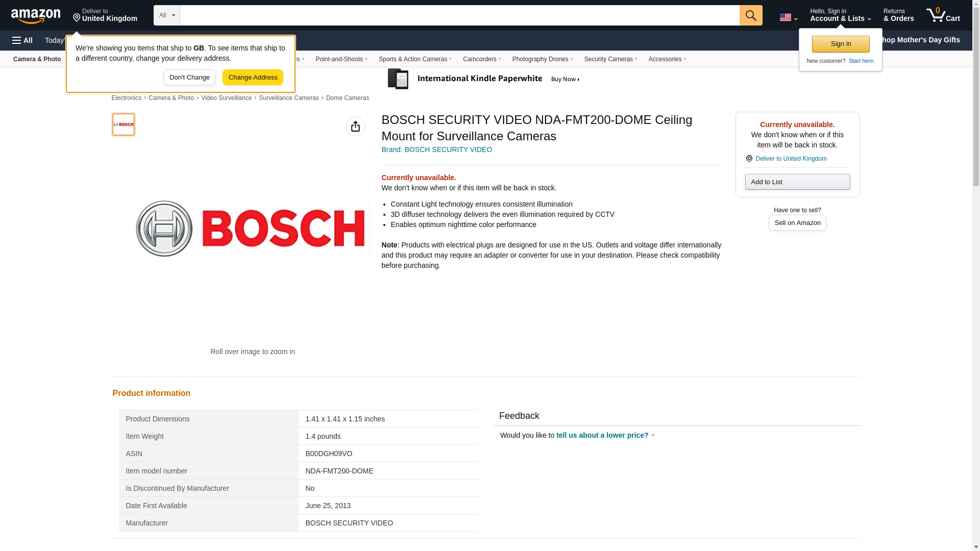Click the Don't Change button
980x551 pixels.
(x=189, y=78)
